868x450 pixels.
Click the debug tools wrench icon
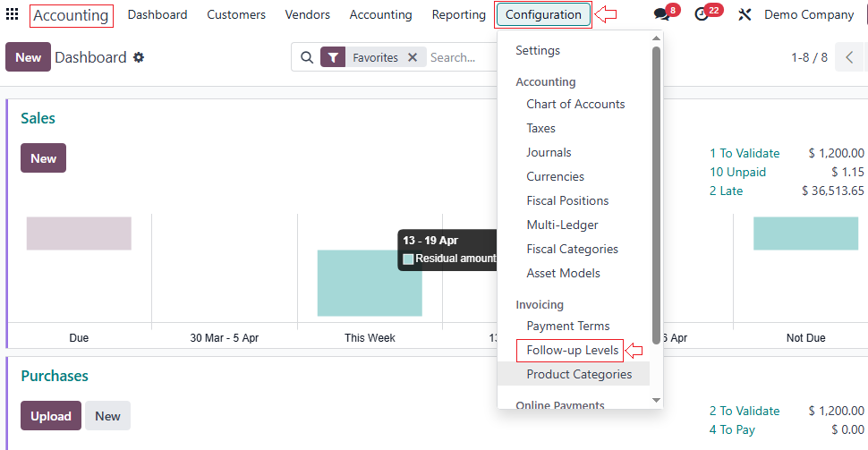(x=744, y=15)
